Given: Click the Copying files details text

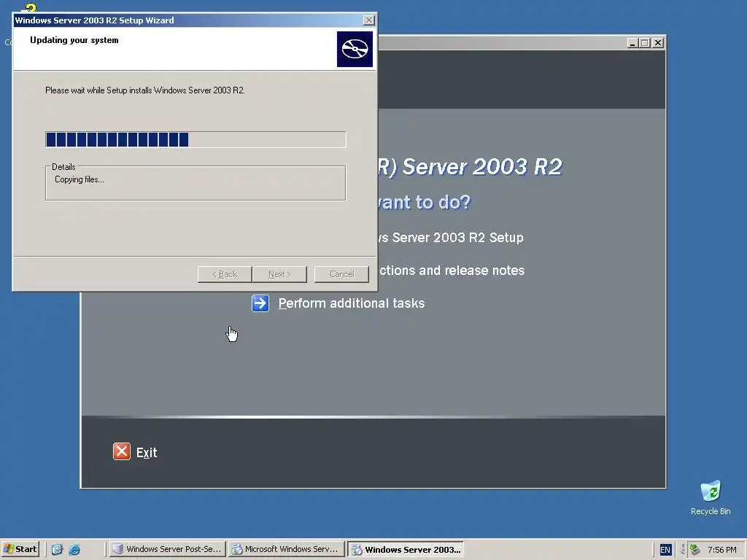Looking at the screenshot, I should [79, 179].
